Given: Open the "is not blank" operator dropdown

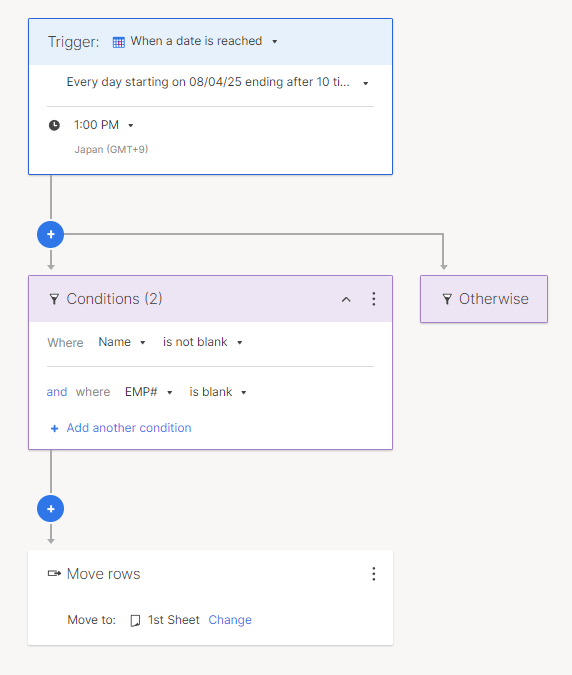Looking at the screenshot, I should [203, 342].
